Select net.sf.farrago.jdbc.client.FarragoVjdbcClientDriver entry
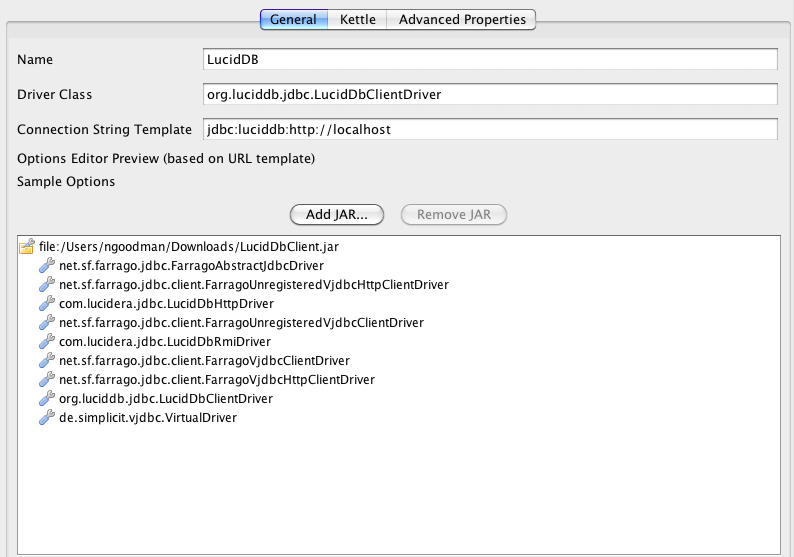794x557 pixels. click(x=204, y=361)
